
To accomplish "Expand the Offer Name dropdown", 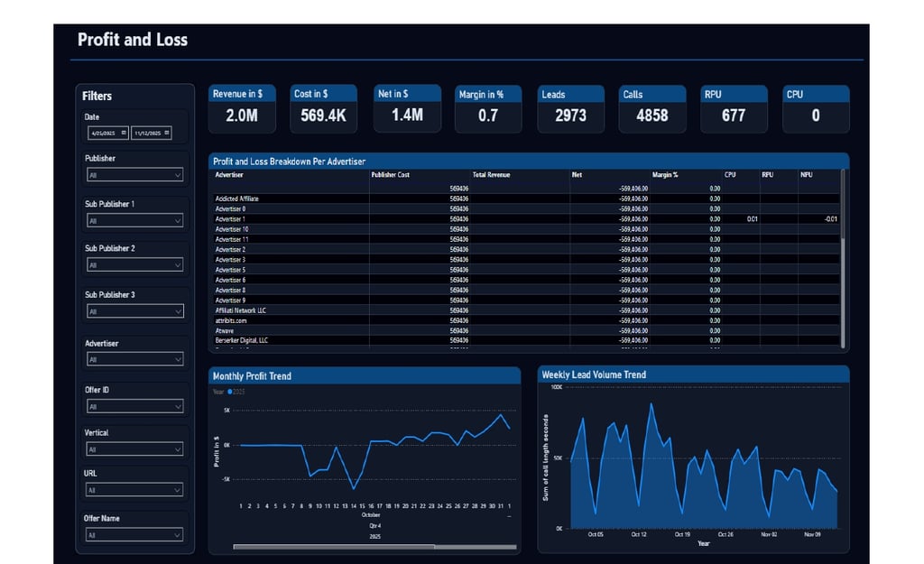I will tap(135, 534).
